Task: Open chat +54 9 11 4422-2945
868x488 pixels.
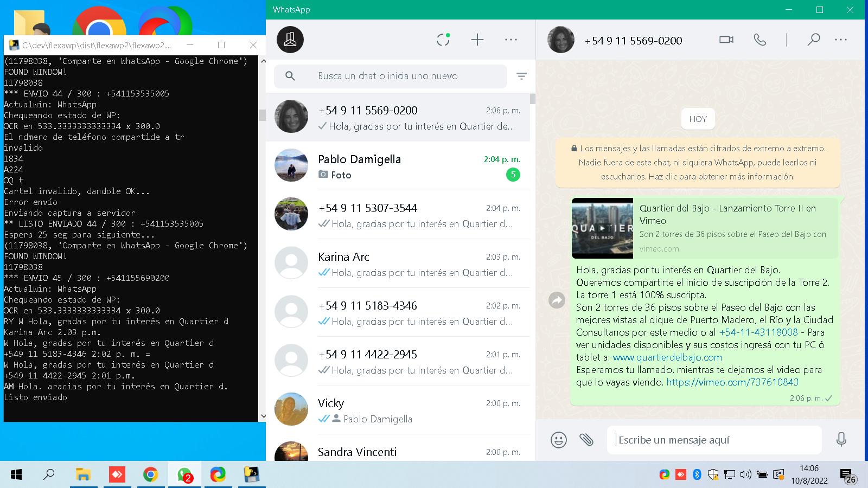Action: tap(398, 361)
